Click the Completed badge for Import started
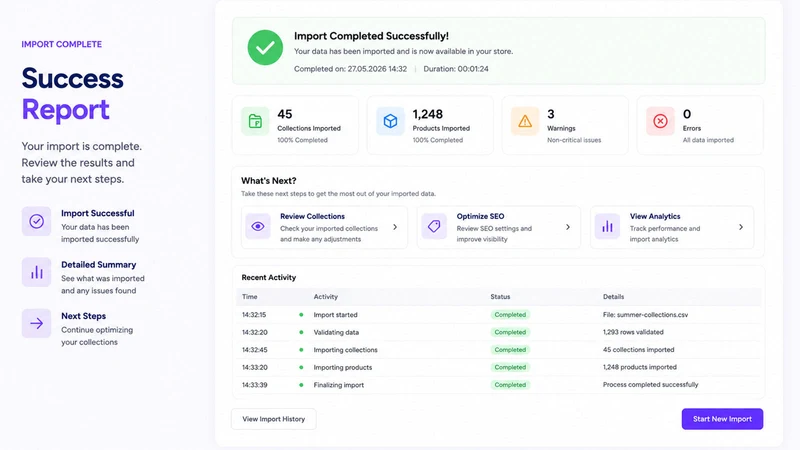 510,315
